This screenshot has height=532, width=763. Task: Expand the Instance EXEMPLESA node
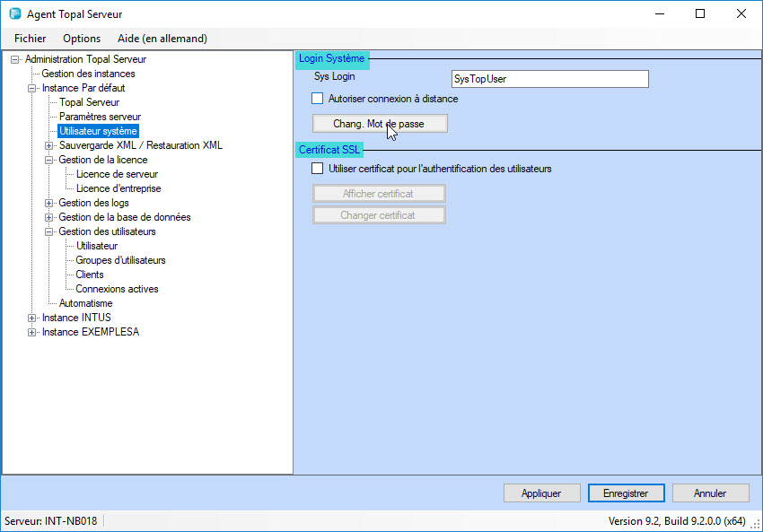tap(32, 332)
